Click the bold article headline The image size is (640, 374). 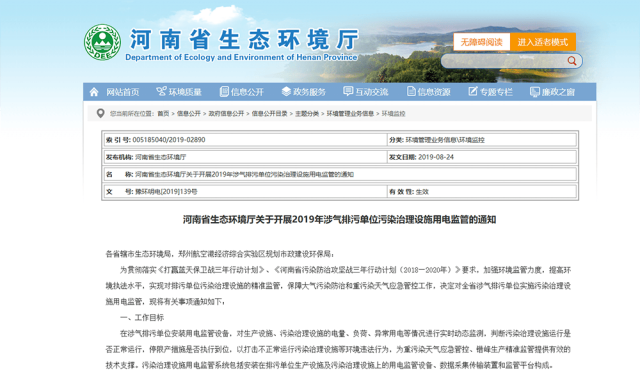[x=340, y=220]
